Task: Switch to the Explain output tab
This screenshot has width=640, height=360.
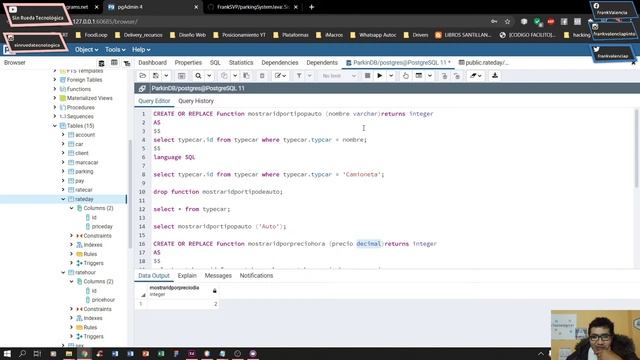Action: click(187, 276)
